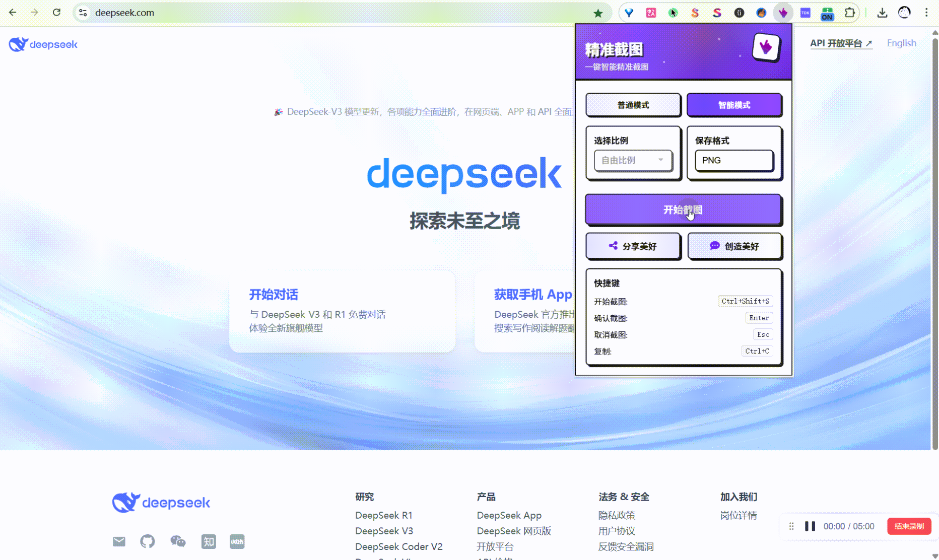Select 智能模式 in screenshot popup

coord(734,105)
